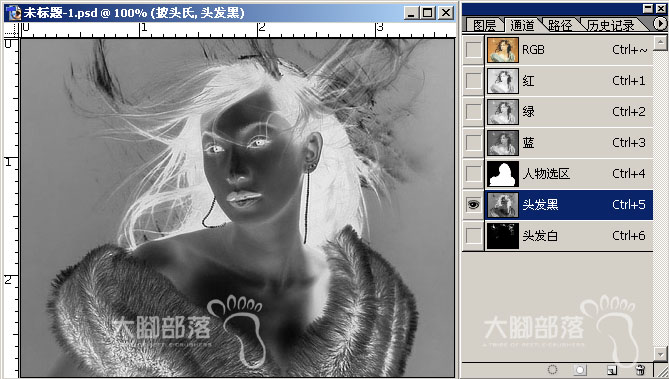The height and width of the screenshot is (379, 669).
Task: Select the 通道 (Channels) tab
Action: click(x=522, y=25)
